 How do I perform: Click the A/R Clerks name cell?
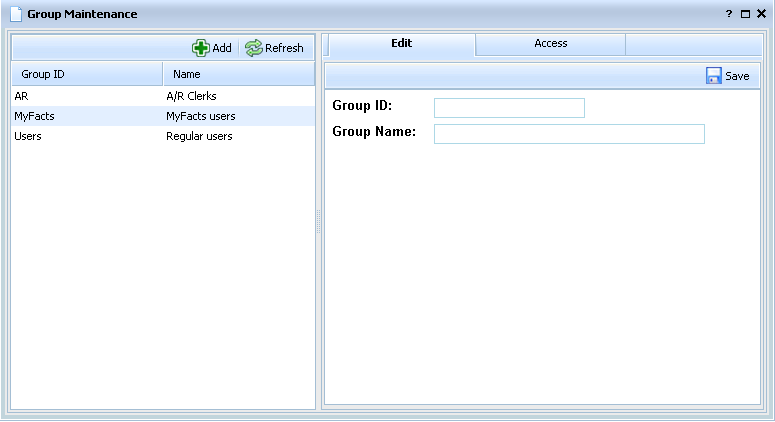pos(198,97)
